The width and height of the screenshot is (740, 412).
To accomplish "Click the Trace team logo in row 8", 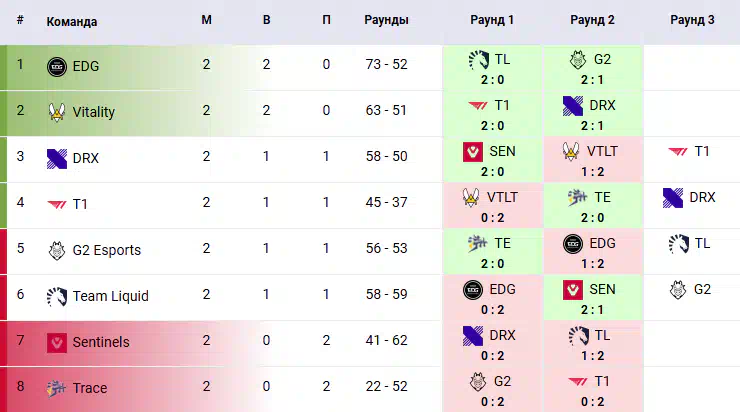I will [x=57, y=388].
